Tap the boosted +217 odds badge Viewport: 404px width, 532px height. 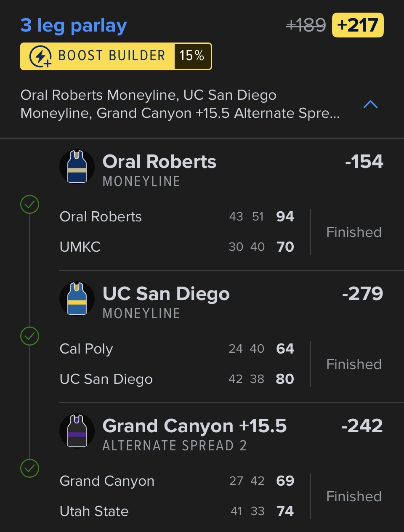click(x=358, y=25)
